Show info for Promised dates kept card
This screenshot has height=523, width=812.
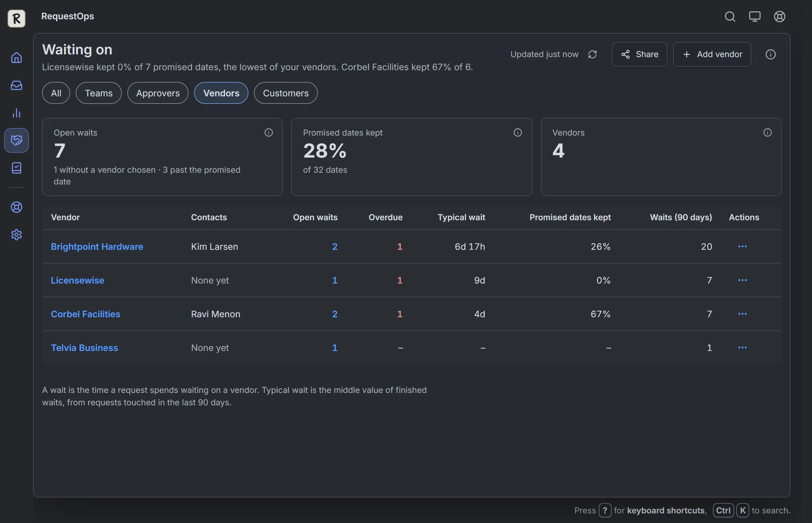click(x=517, y=132)
